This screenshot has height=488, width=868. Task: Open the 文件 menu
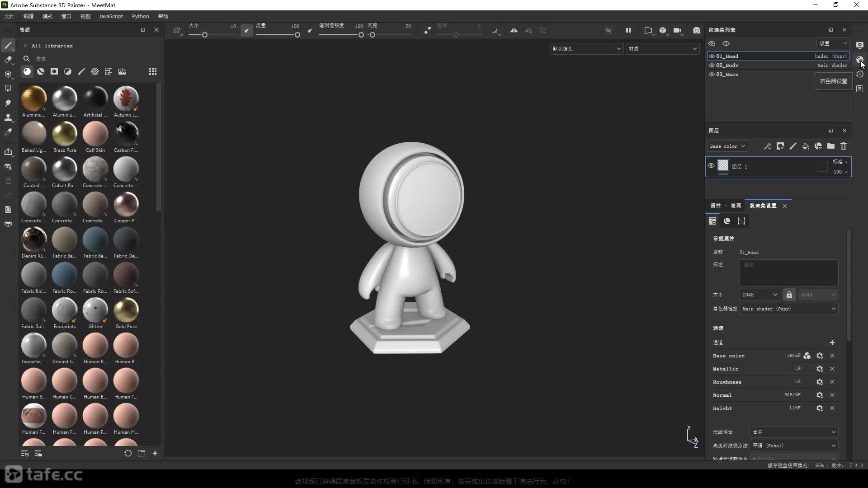9,16
